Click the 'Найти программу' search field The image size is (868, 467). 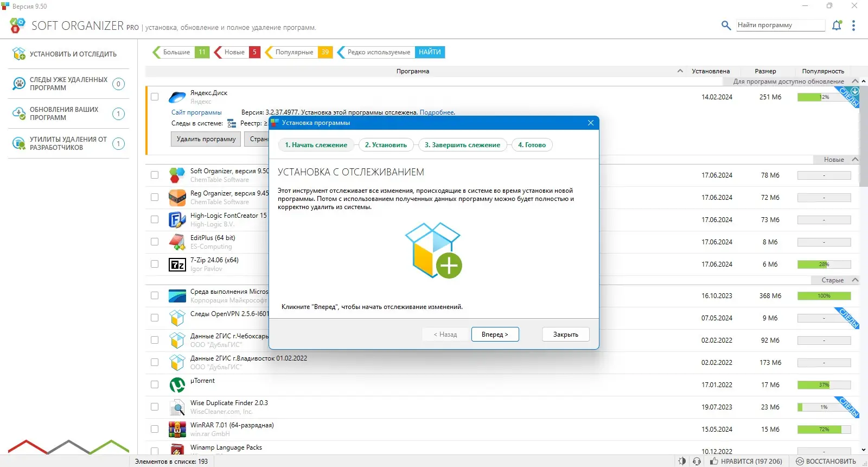click(781, 25)
